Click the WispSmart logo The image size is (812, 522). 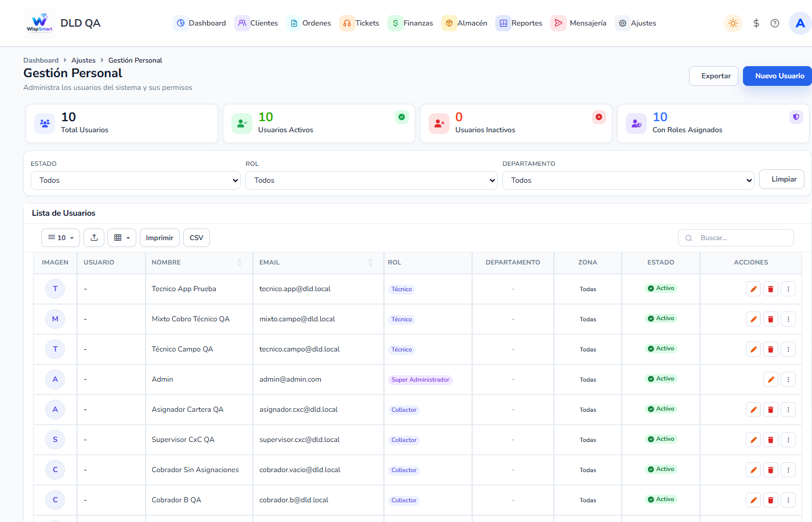pos(39,23)
